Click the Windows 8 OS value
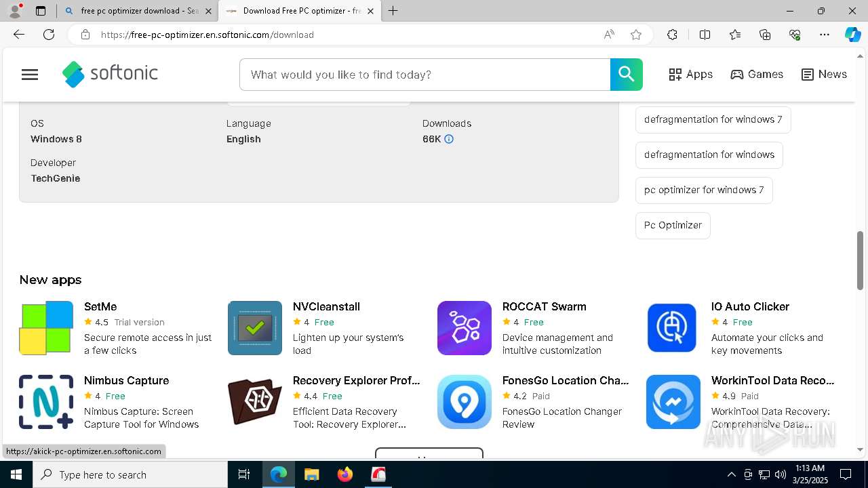Screen dimensions: 868x488 56,139
